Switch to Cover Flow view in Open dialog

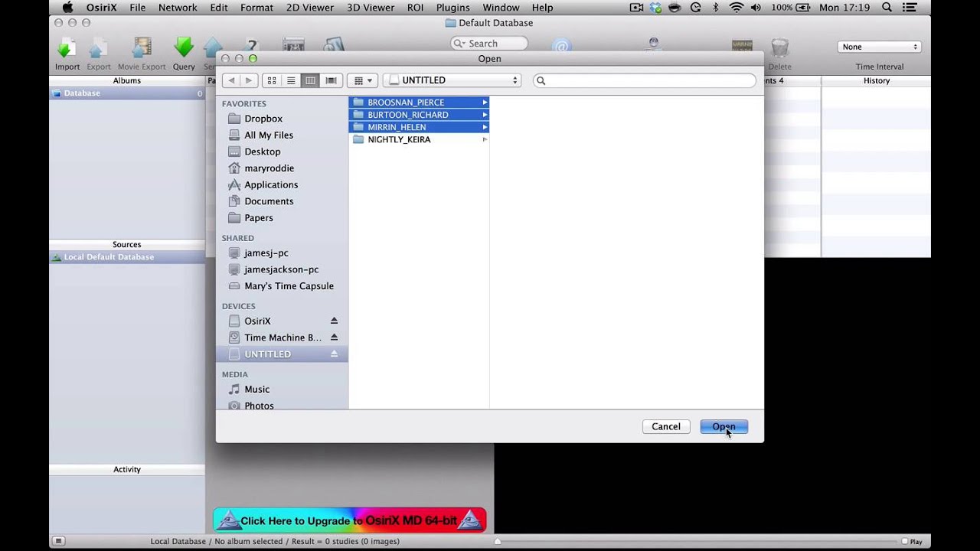(x=331, y=80)
